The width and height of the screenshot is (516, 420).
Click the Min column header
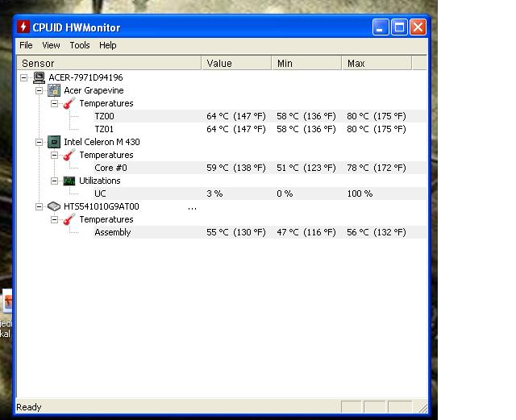pos(306,63)
